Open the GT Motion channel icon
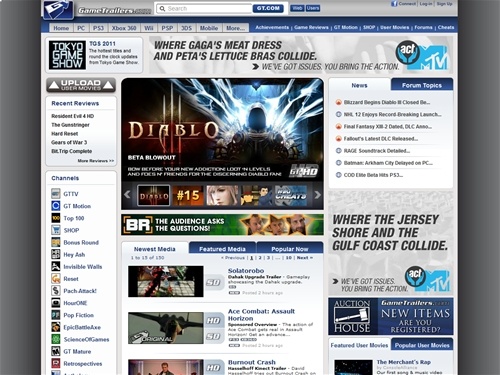This screenshot has width=500, height=375. 56,206
